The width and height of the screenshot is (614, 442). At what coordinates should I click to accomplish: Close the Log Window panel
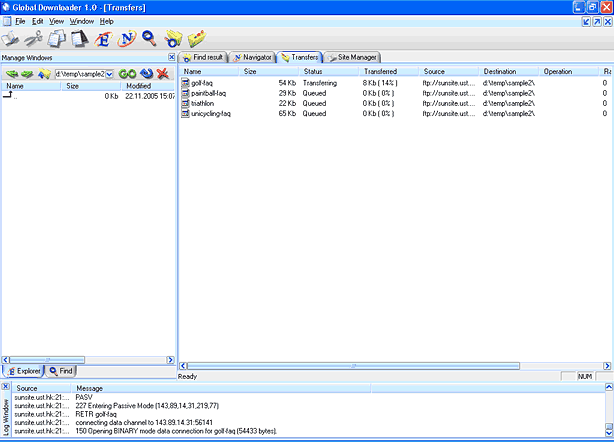(x=5, y=387)
